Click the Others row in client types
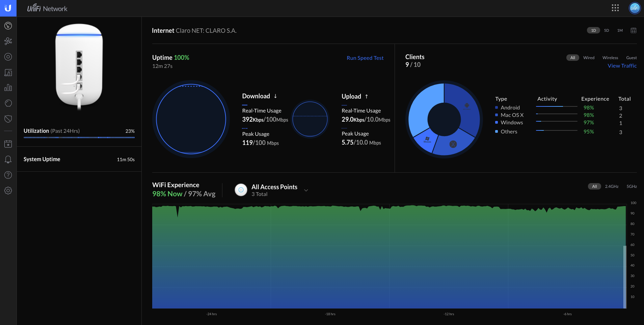The width and height of the screenshot is (644, 325). [x=563, y=132]
